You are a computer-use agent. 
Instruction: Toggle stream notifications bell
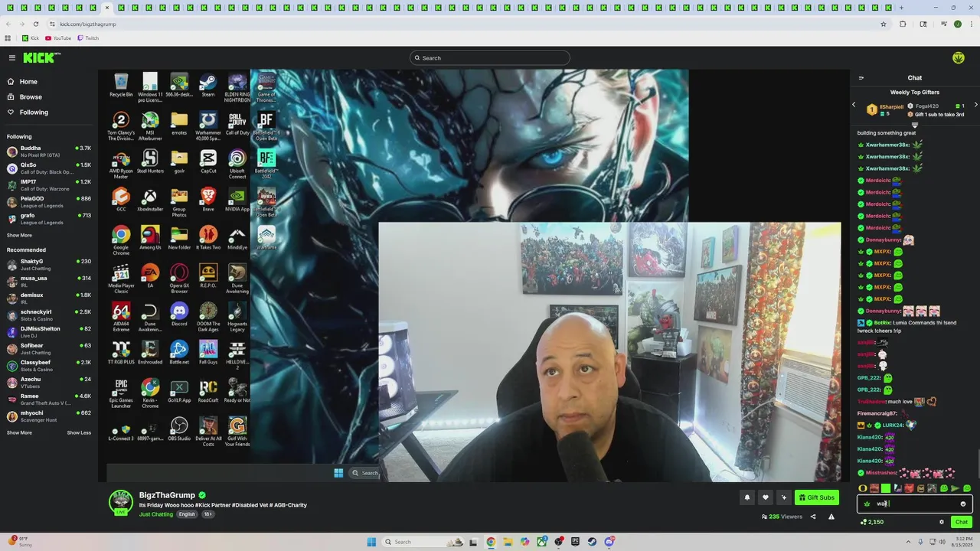click(x=747, y=497)
